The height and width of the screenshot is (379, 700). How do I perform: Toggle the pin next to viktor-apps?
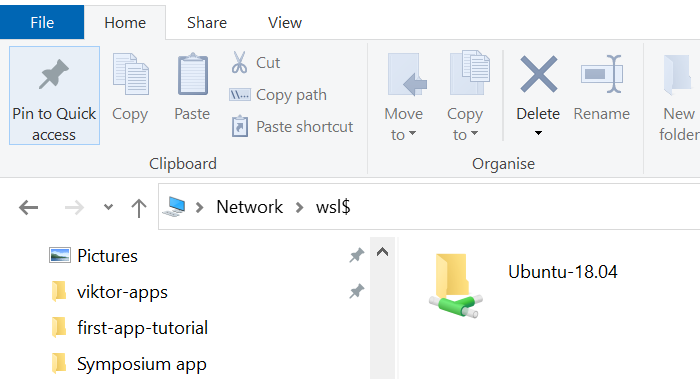click(x=357, y=292)
